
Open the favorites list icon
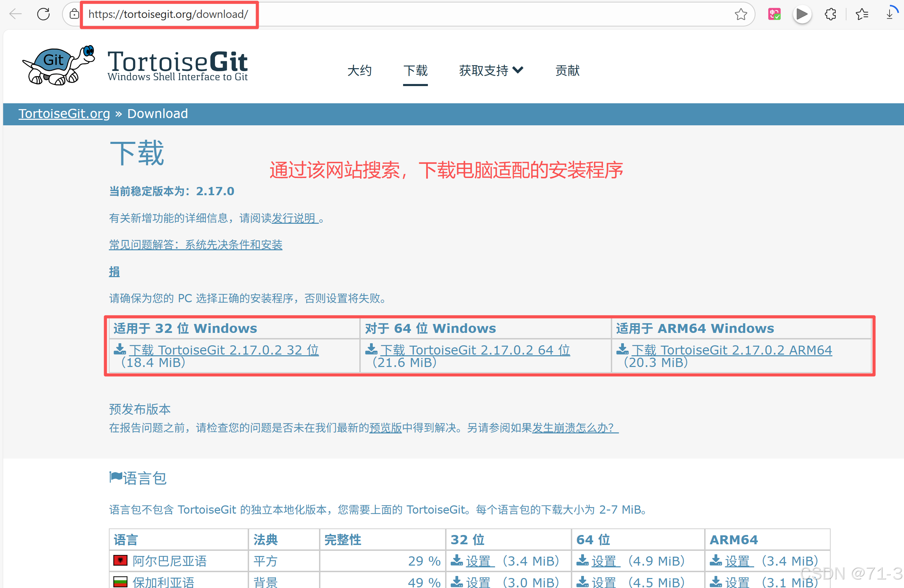click(x=862, y=14)
